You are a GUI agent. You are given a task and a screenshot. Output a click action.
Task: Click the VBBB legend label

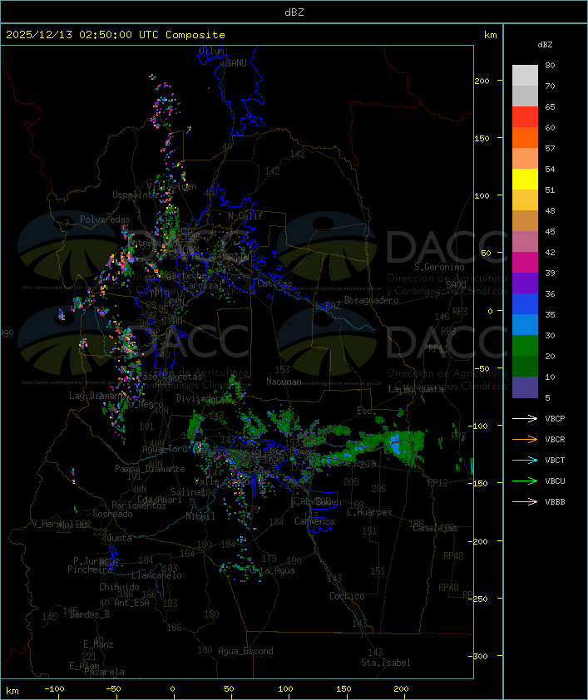point(555,502)
